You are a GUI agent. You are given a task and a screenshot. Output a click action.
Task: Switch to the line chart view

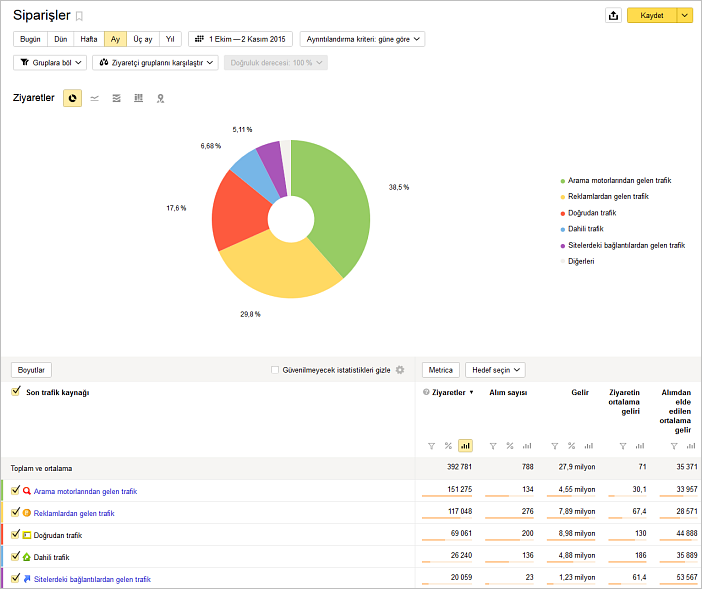point(94,98)
